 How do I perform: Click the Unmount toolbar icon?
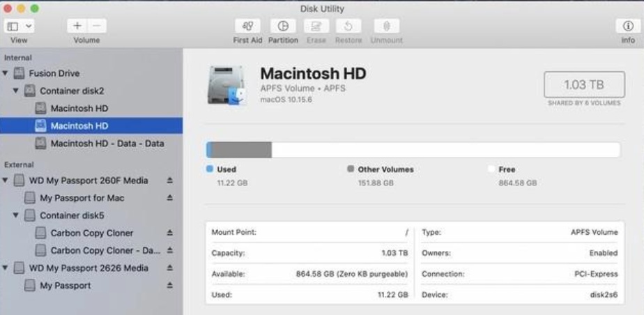[386, 26]
